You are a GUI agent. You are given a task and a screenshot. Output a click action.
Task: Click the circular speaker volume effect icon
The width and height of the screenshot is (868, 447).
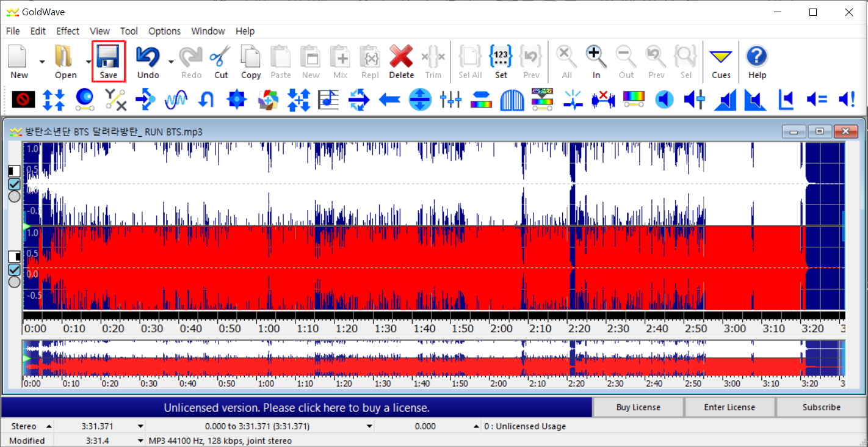pyautogui.click(x=664, y=99)
